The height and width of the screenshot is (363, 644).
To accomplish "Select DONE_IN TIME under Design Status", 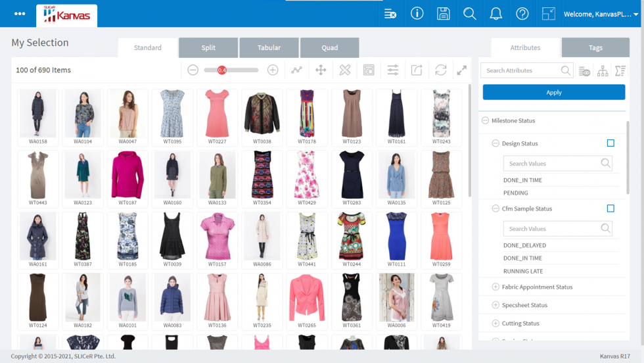I will point(522,180).
